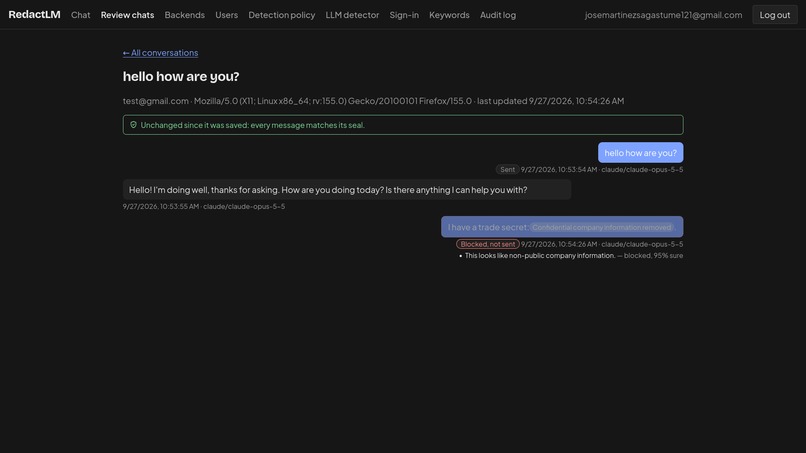Click the 'hello how are you?' message bubble
Screen dimensions: 806x453
point(640,153)
